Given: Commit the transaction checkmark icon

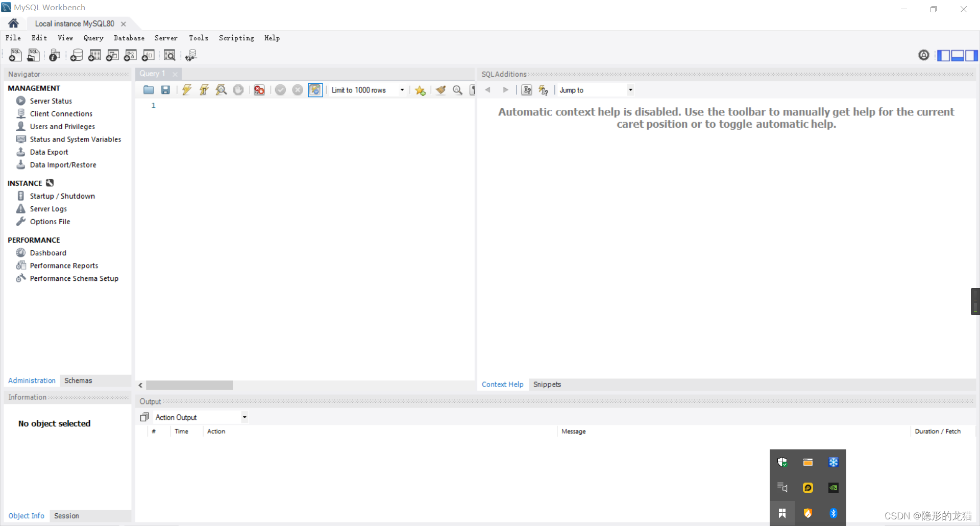Looking at the screenshot, I should coord(280,90).
